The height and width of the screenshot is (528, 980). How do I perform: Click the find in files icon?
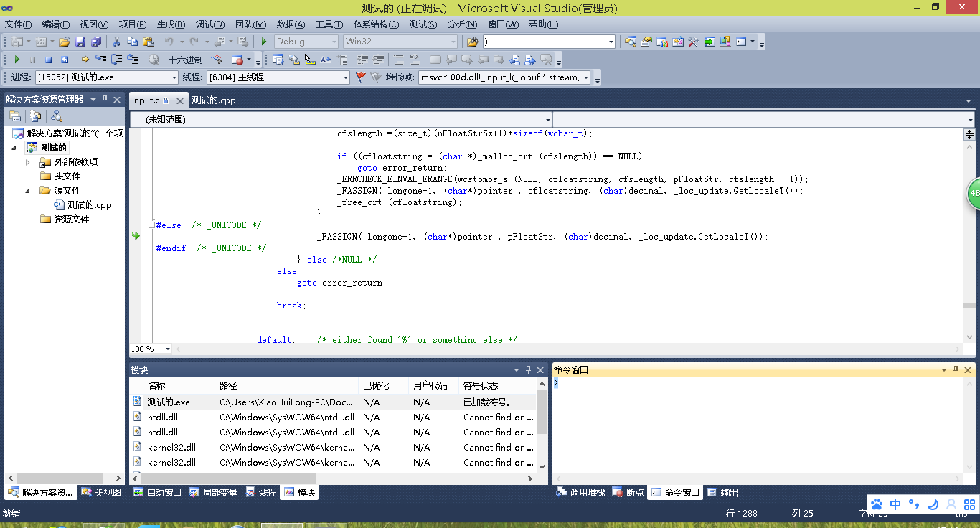pos(472,42)
